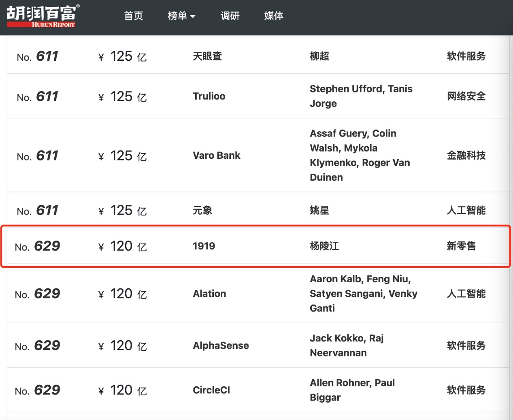This screenshot has width=513, height=420.
Task: Open the 首页 home page
Action: click(134, 16)
